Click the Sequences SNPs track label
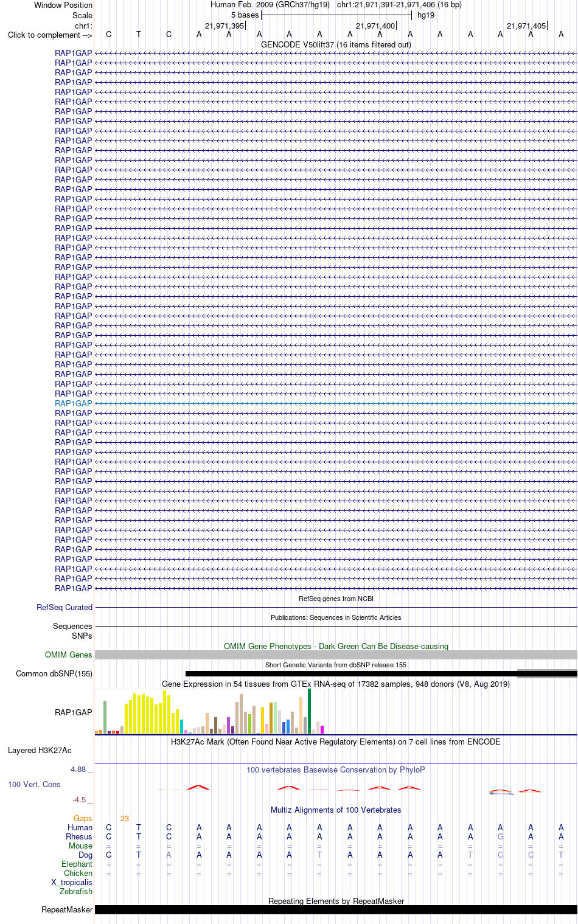578x924 pixels. click(x=72, y=631)
